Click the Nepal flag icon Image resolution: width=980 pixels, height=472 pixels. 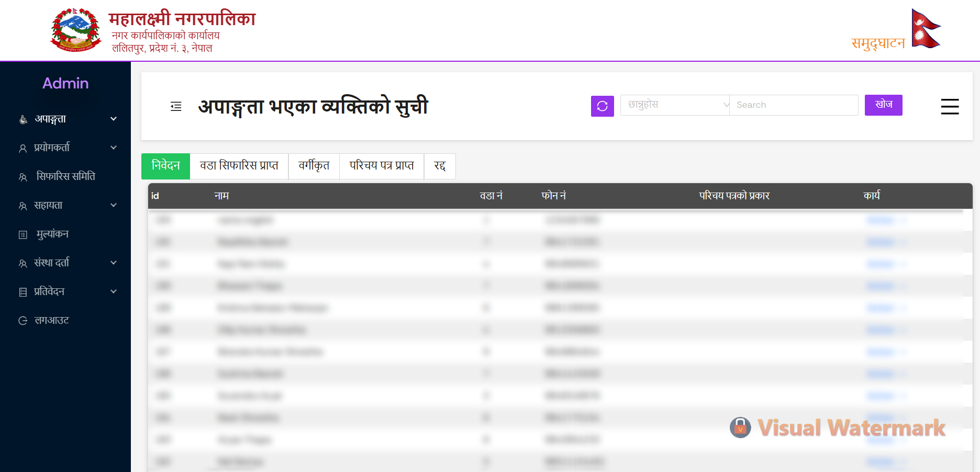925,29
